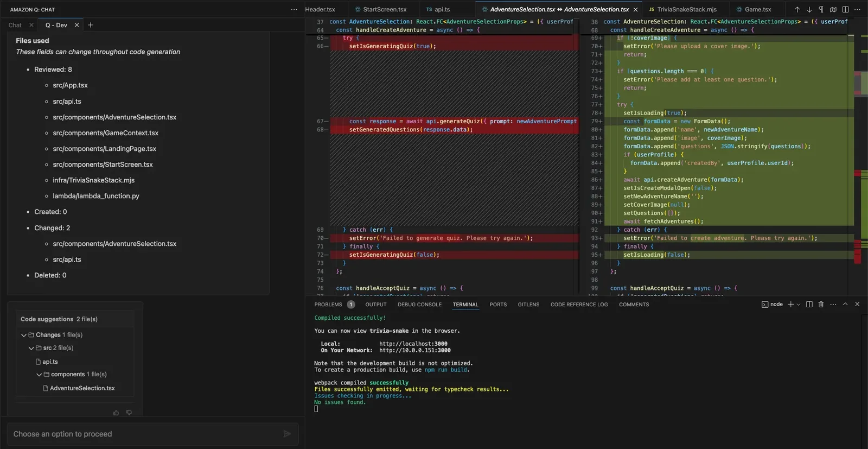Collapse the components folder in suggestions tree

coord(39,375)
